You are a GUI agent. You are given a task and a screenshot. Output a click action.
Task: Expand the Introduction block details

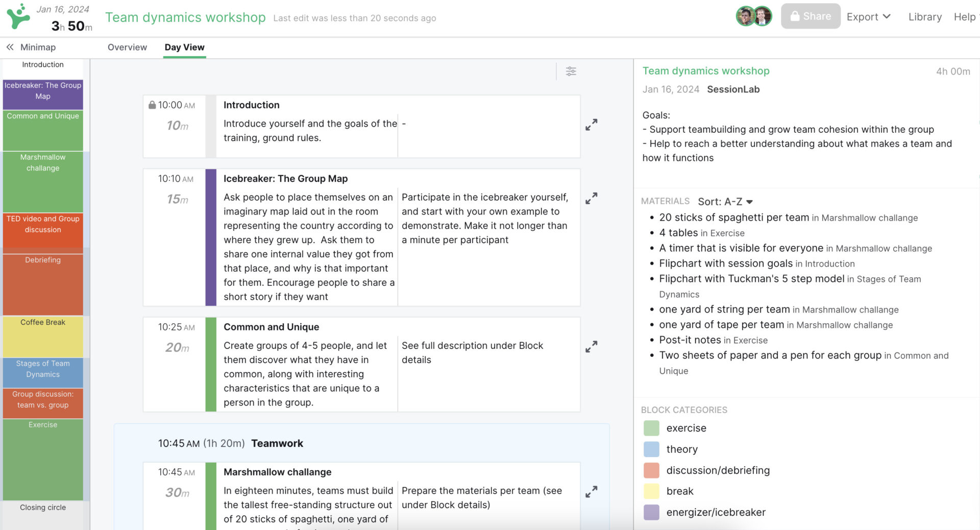tap(591, 125)
